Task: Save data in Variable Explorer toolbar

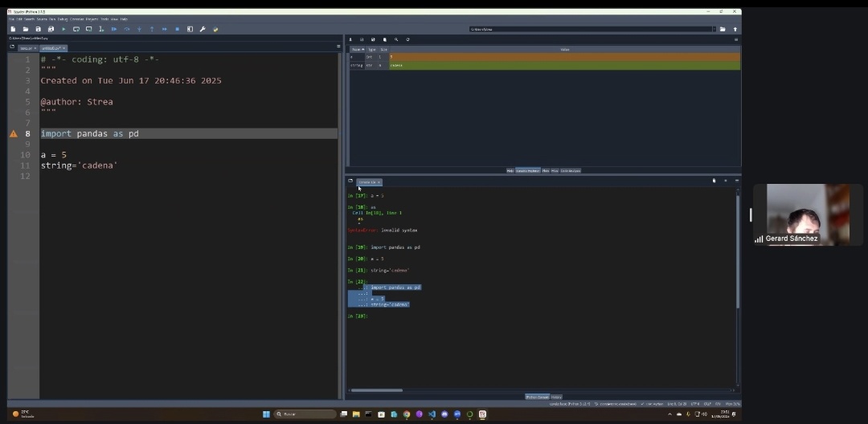Action: [x=362, y=40]
